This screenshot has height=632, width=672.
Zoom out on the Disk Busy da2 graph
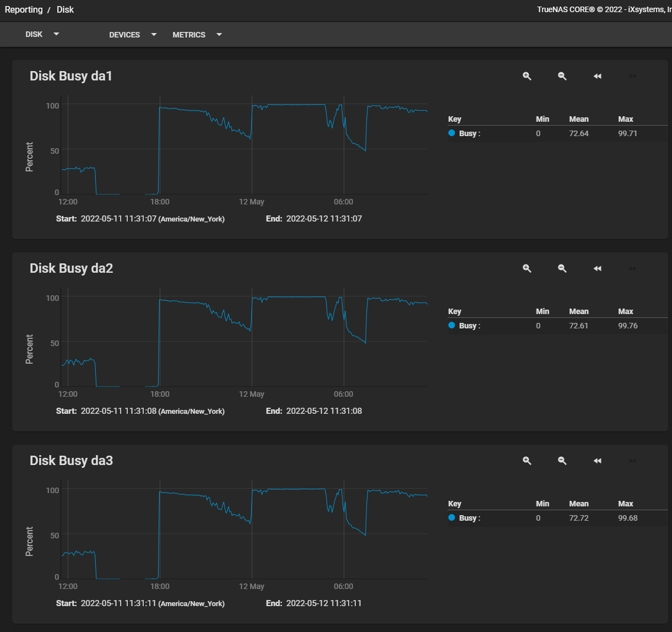pos(562,268)
